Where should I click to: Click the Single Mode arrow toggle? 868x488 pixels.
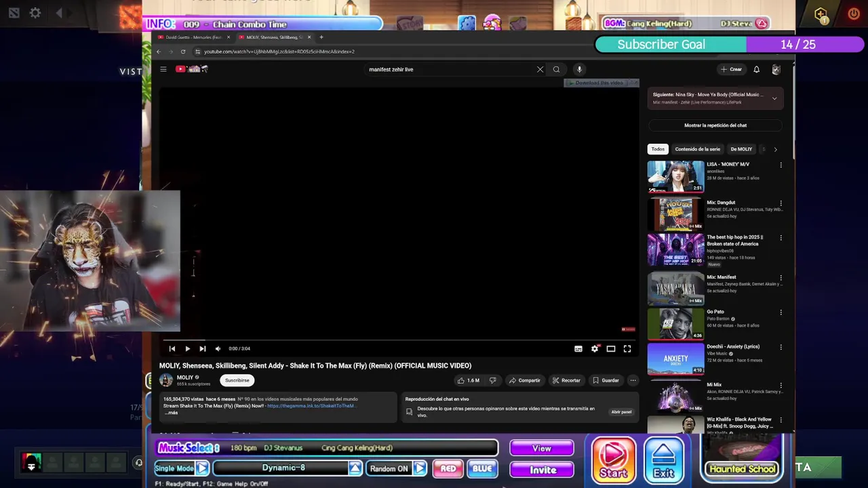click(202, 468)
